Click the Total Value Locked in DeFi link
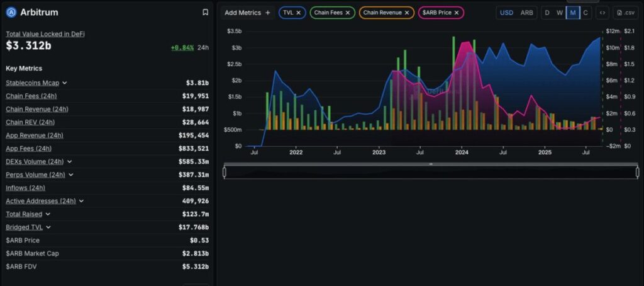Image resolution: width=644 pixels, height=286 pixels. (45, 34)
